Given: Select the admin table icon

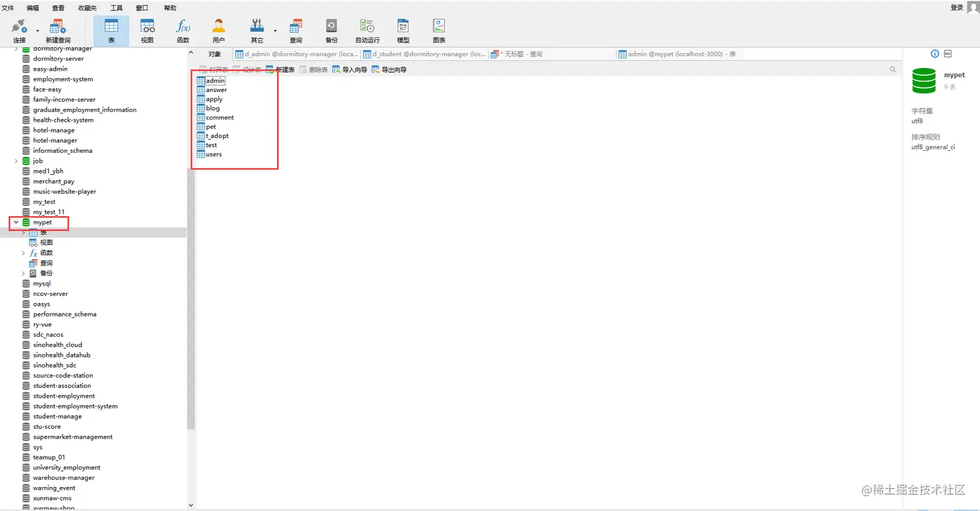Looking at the screenshot, I should [201, 80].
